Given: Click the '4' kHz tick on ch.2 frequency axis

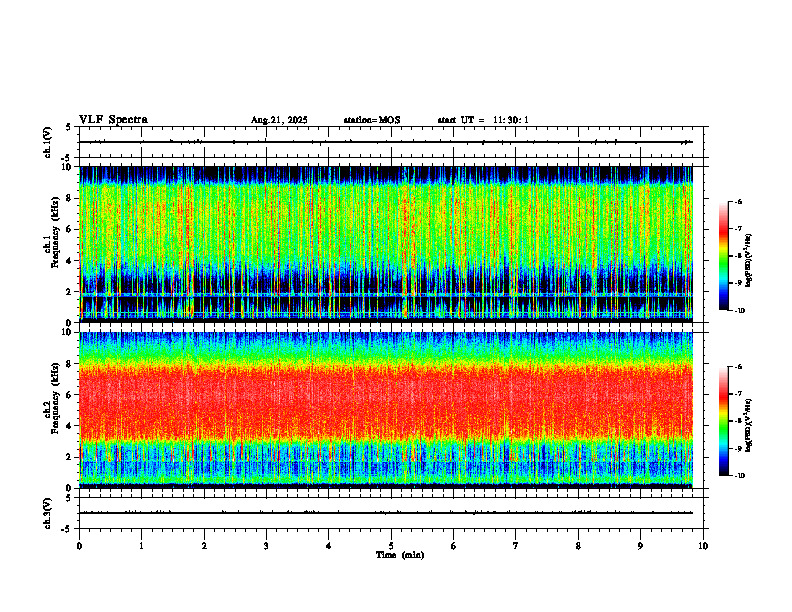Looking at the screenshot, I should click(70, 426).
